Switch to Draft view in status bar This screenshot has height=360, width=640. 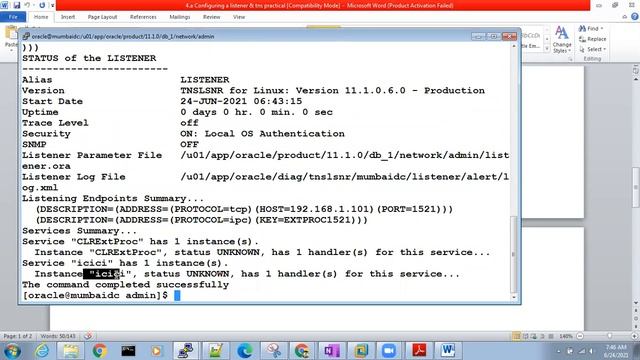click(x=551, y=336)
